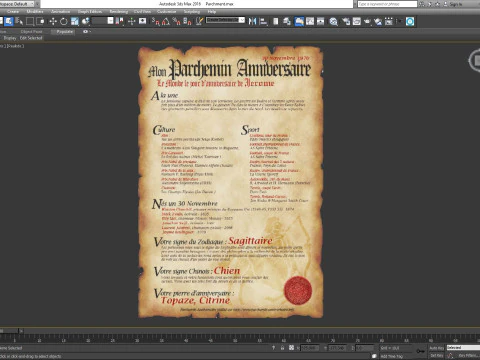Toggle Angle Snap button

click(x=166, y=21)
